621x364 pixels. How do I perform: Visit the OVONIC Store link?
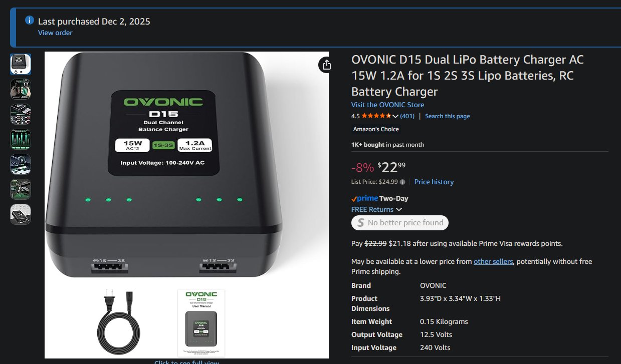(x=387, y=105)
